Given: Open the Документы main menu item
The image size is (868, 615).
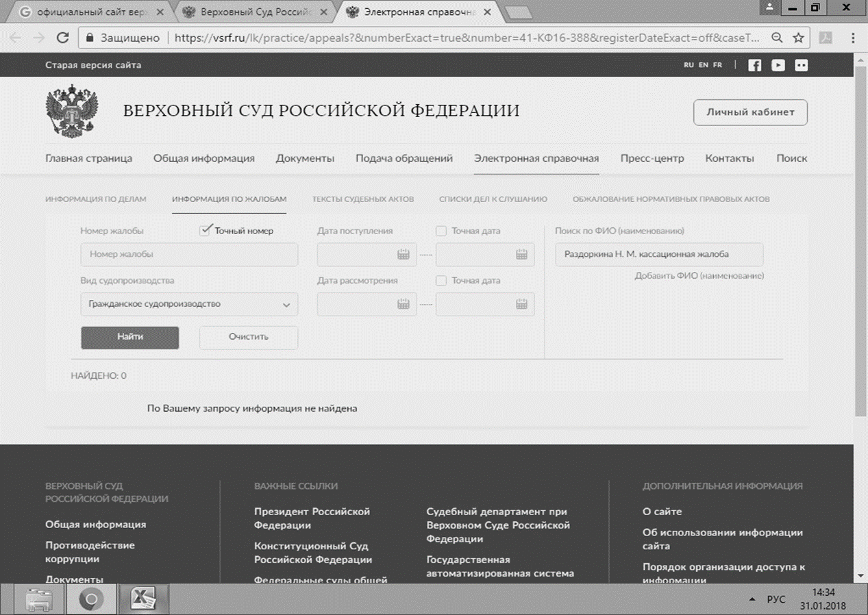Looking at the screenshot, I should pyautogui.click(x=305, y=158).
